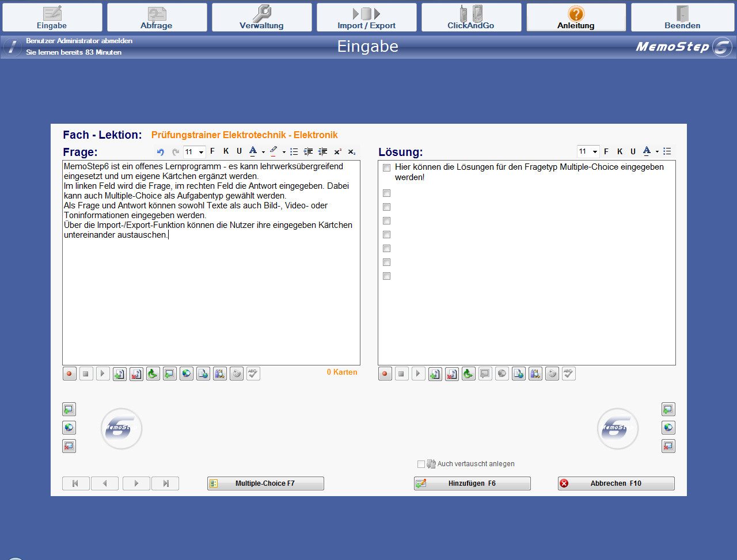Click underline U in the Lösung toolbar
This screenshot has width=737, height=560.
[633, 151]
